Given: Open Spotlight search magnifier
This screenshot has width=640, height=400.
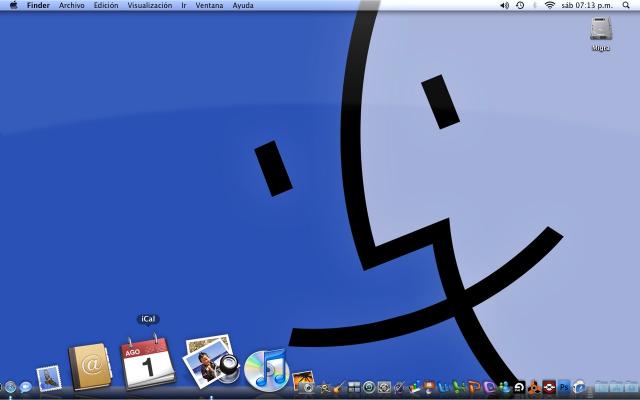Looking at the screenshot, I should 626,5.
